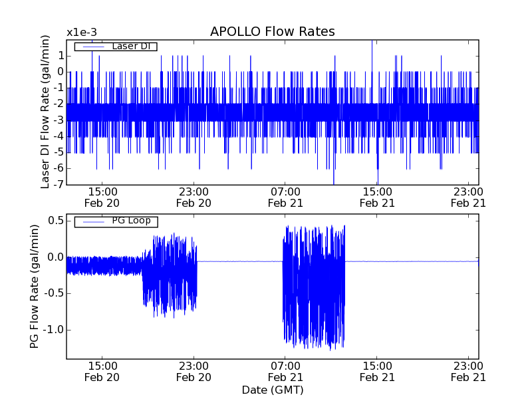Click the "PG Flow Rate (gal/min)" axis label
532x399 pixels.
tap(35, 287)
